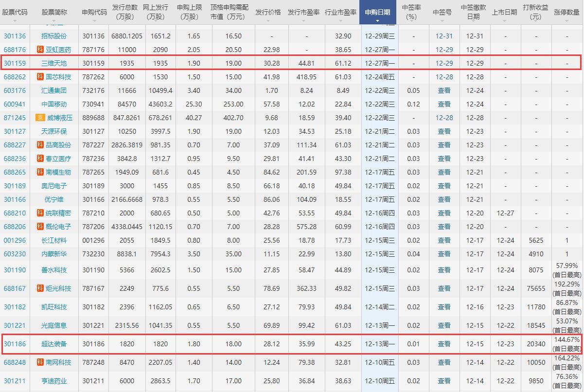This screenshot has width=584, height=392.
Task: Open 中签号 link 12-28 for 国芯科技
Action: pos(444,77)
